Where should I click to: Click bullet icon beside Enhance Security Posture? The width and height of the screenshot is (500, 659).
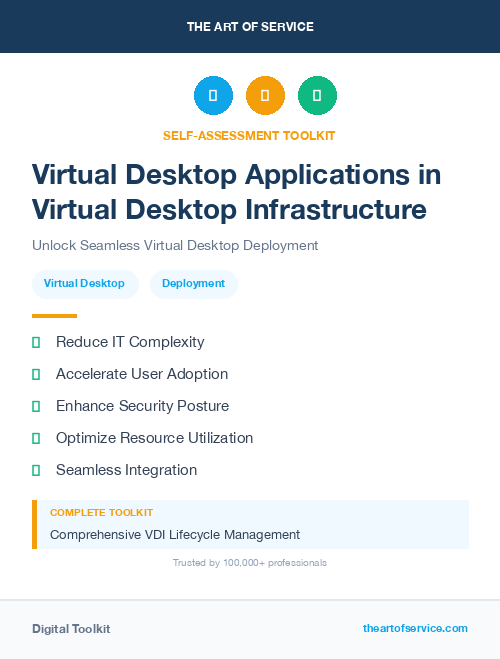[x=36, y=406]
